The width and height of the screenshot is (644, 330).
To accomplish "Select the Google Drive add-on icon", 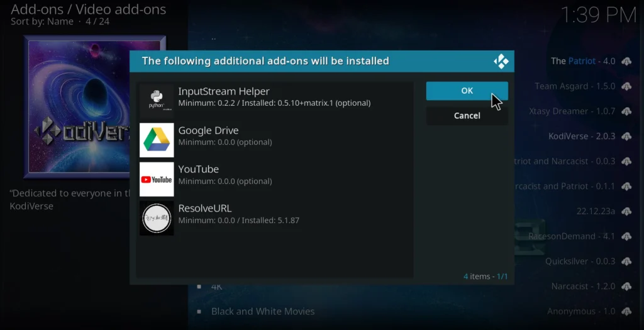I will 157,140.
